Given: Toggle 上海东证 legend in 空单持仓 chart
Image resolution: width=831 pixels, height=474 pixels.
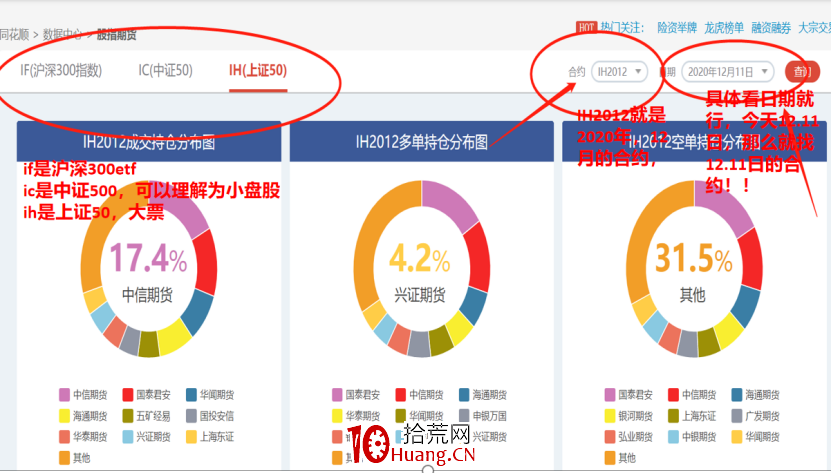Looking at the screenshot, I should point(692,416).
